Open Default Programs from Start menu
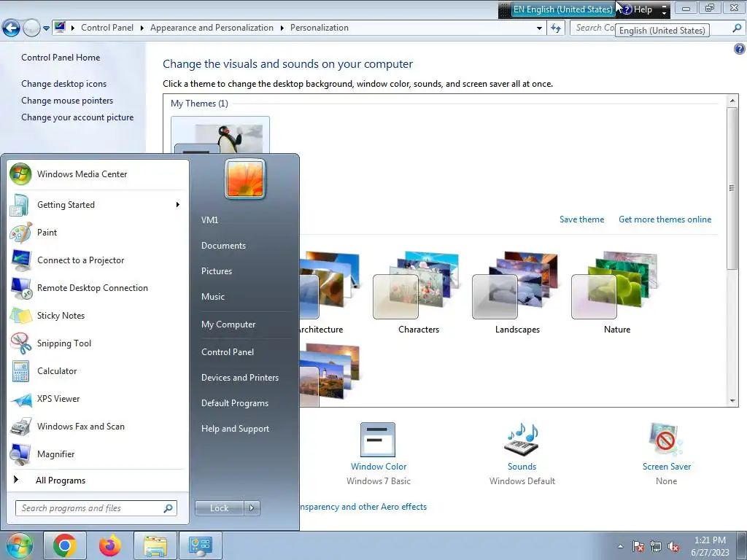 click(x=235, y=403)
